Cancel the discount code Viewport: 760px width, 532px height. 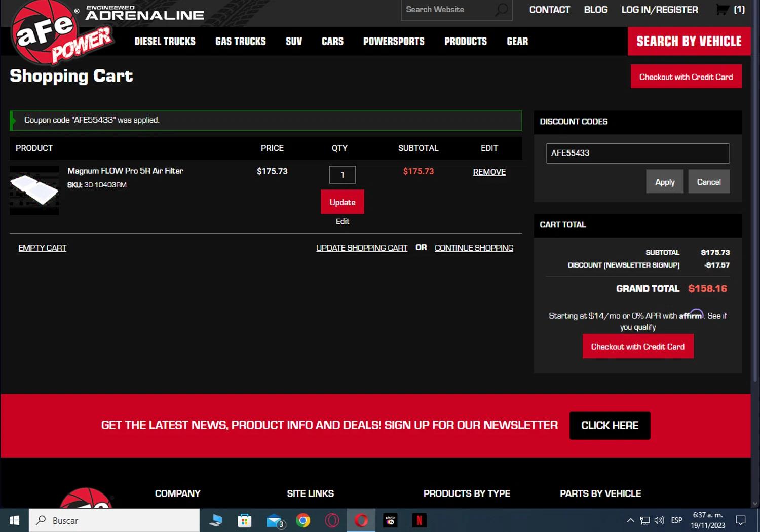pyautogui.click(x=709, y=182)
